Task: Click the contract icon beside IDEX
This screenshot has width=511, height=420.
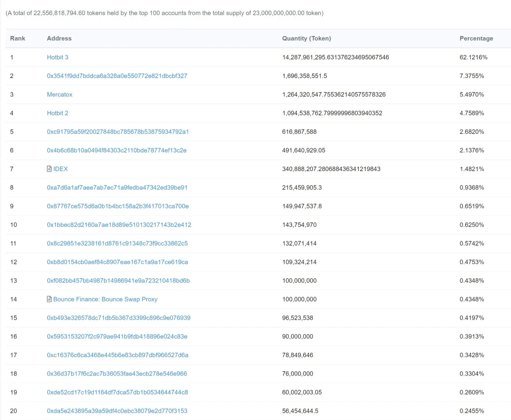Action: tap(49, 169)
